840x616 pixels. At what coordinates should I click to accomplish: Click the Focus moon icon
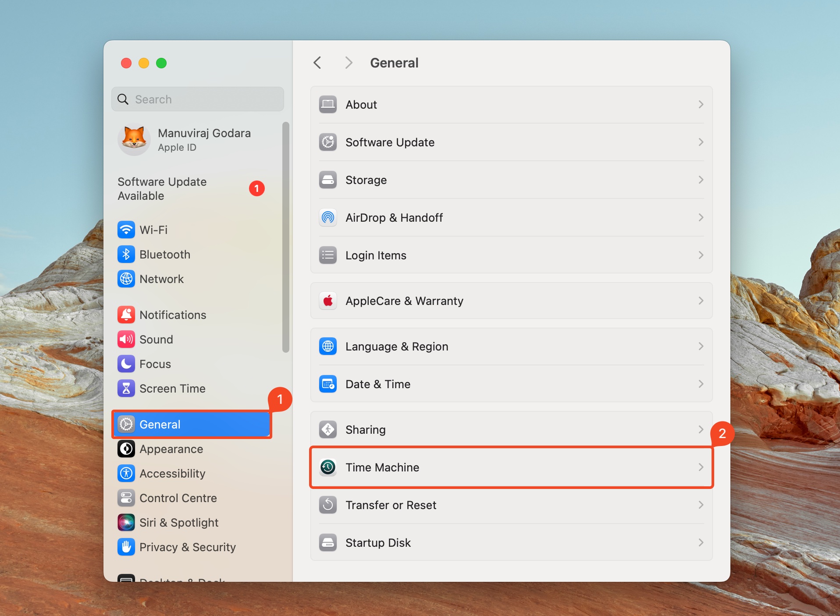point(126,364)
